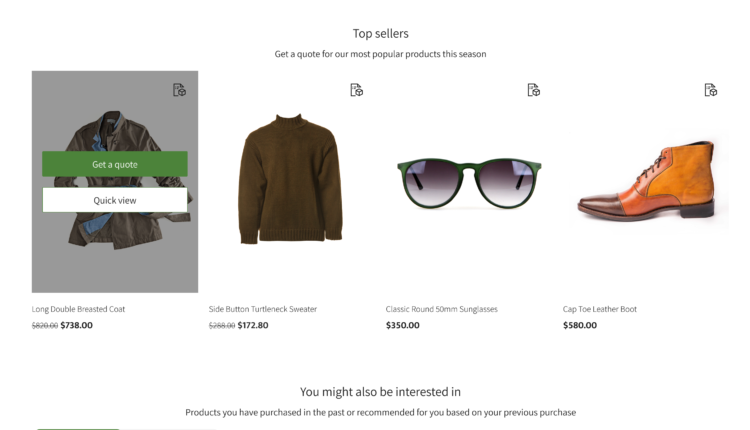Click the add-to-quote icon above the sunglasses
Image resolution: width=750 pixels, height=430 pixels.
(x=533, y=90)
